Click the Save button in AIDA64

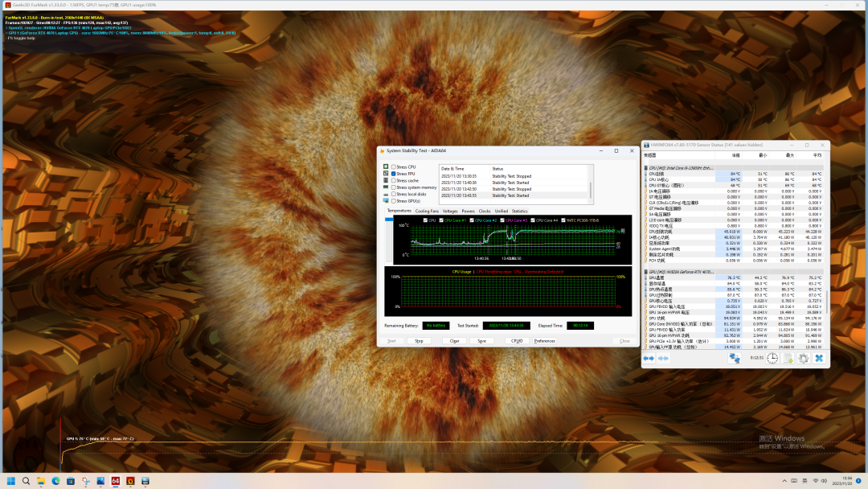click(x=481, y=341)
